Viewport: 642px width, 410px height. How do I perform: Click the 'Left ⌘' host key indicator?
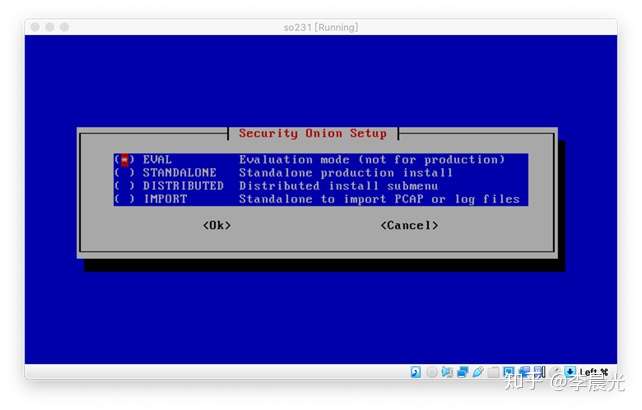(593, 372)
